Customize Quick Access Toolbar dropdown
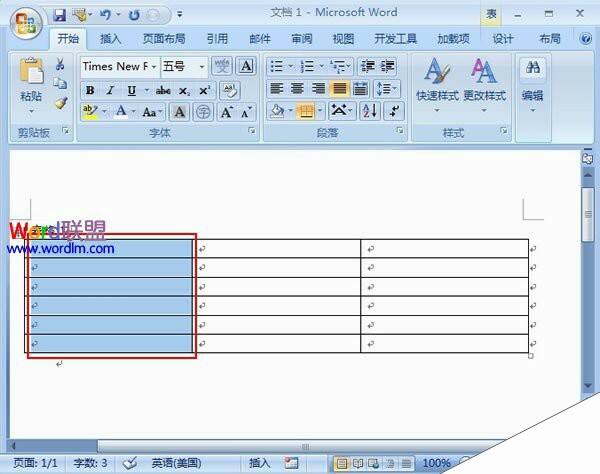Viewport: 600px width, 474px height. click(x=179, y=15)
